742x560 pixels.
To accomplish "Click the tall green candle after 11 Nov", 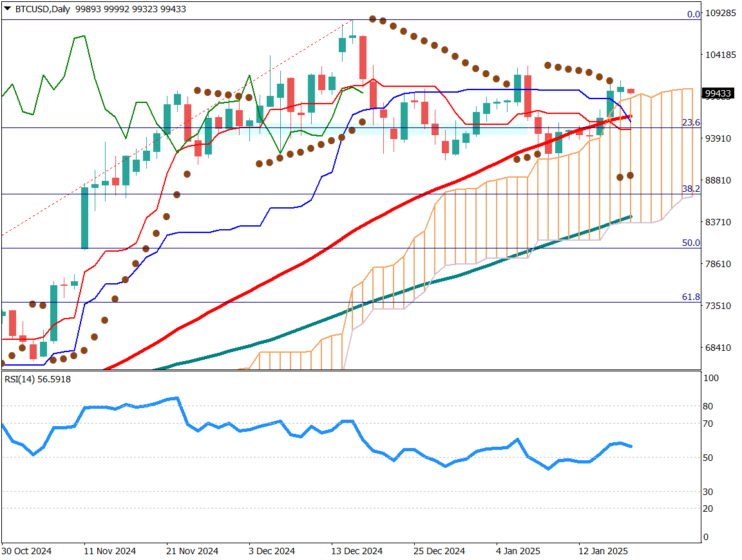I will click(84, 218).
